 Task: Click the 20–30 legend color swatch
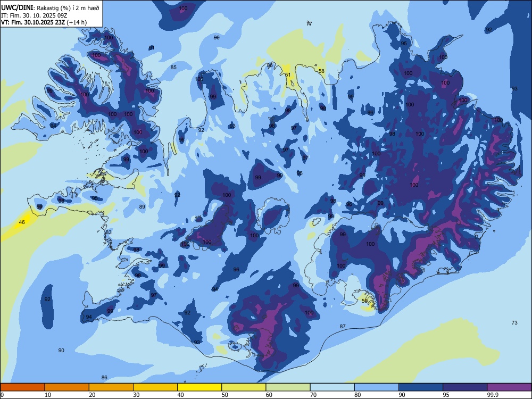[111, 387]
